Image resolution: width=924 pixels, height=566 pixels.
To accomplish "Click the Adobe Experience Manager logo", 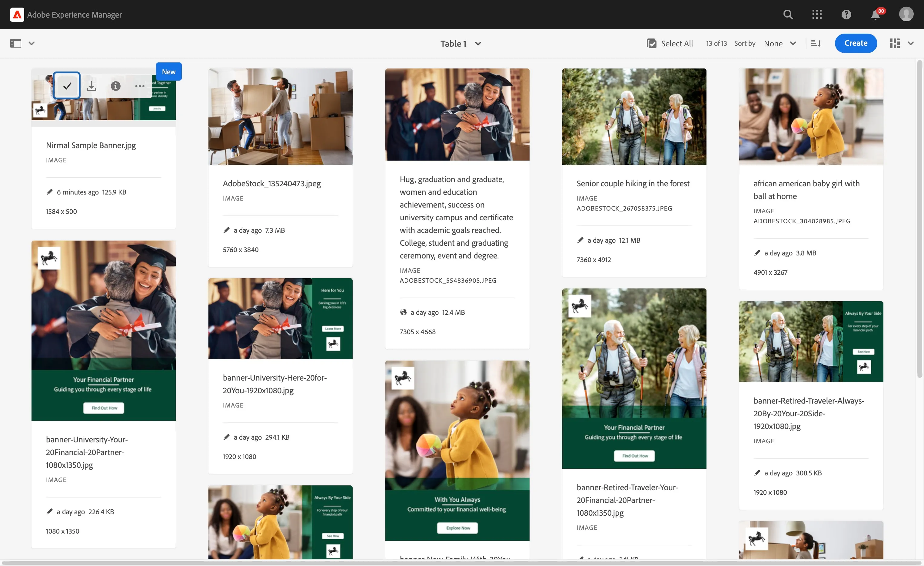I will coord(17,15).
